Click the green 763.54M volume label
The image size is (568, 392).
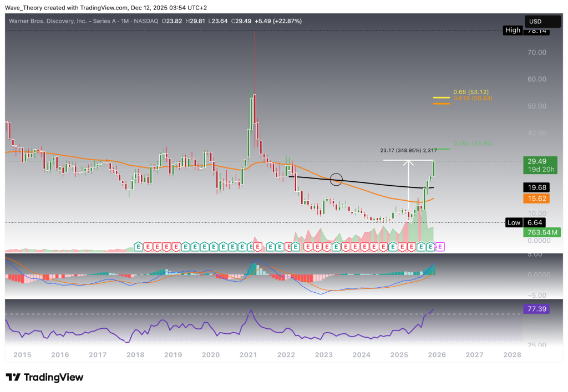click(535, 232)
